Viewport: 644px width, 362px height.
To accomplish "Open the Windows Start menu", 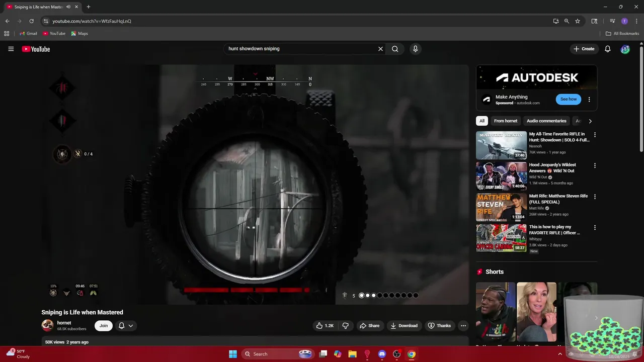I will (x=233, y=354).
